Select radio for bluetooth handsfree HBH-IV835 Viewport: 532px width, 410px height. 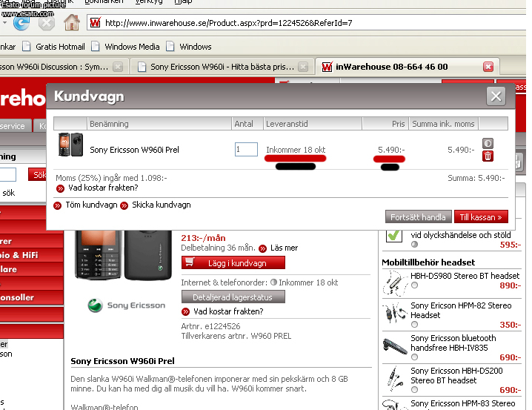click(x=414, y=357)
